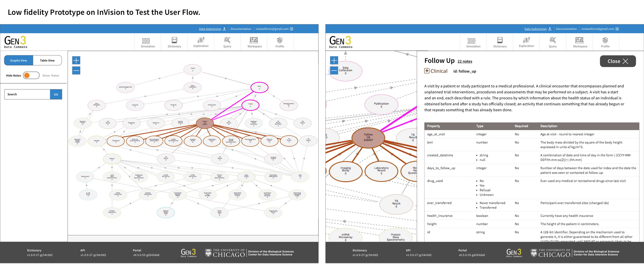644x264 pixels.
Task: Open Workspace in right prototype nav
Action: coord(580,42)
